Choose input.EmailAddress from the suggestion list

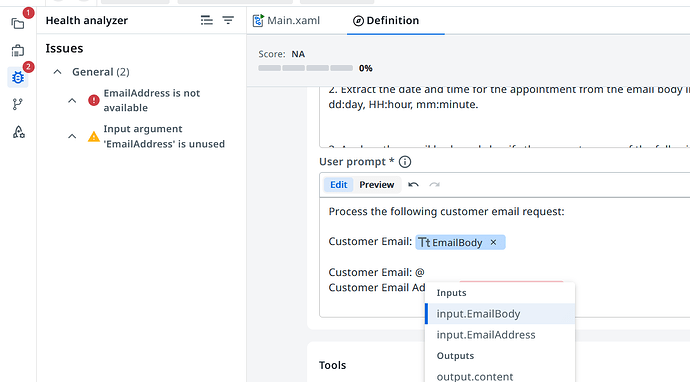point(500,335)
